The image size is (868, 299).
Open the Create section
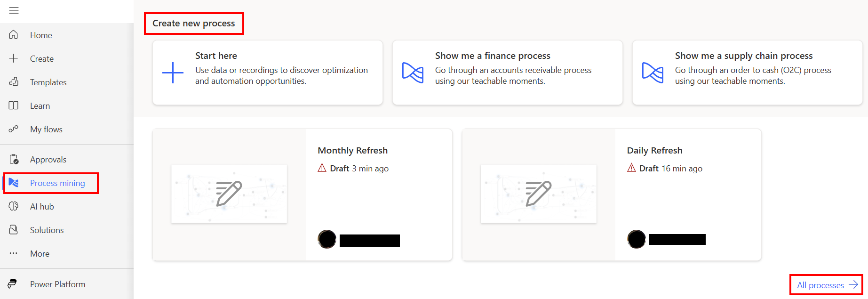coord(41,58)
